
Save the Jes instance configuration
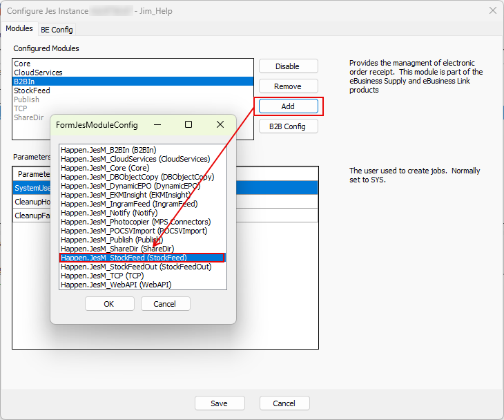(220, 403)
